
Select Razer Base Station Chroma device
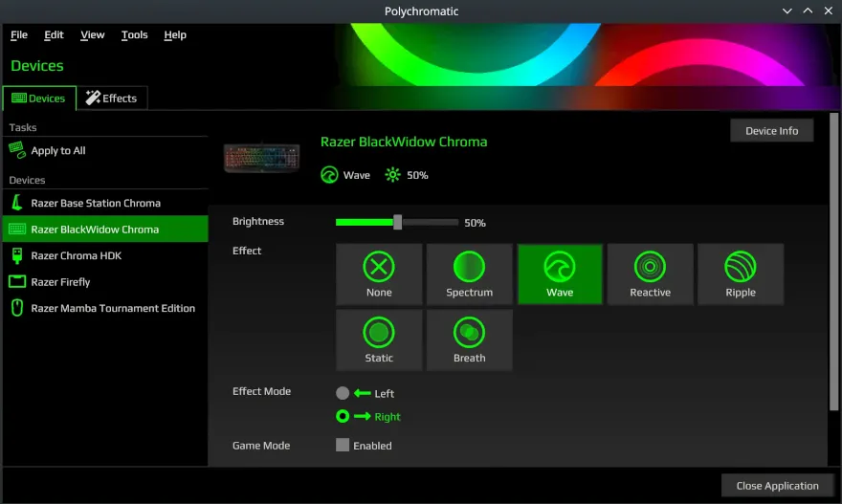(x=105, y=203)
